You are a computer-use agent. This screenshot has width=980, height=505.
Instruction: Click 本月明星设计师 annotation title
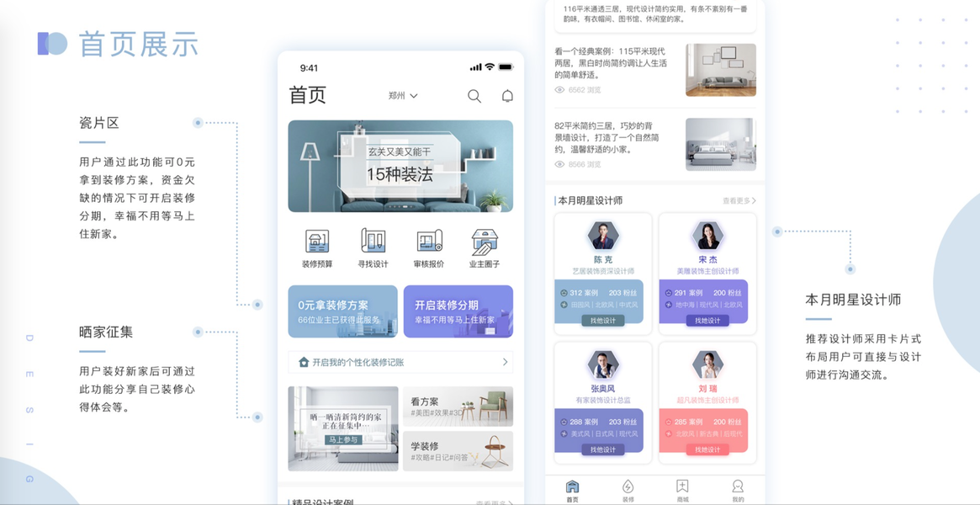[x=853, y=300]
